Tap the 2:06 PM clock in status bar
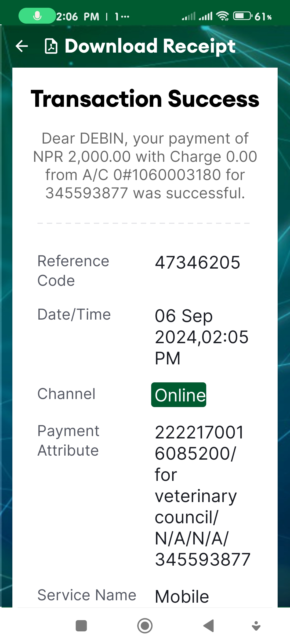Image resolution: width=290 pixels, height=644 pixels. (x=78, y=17)
